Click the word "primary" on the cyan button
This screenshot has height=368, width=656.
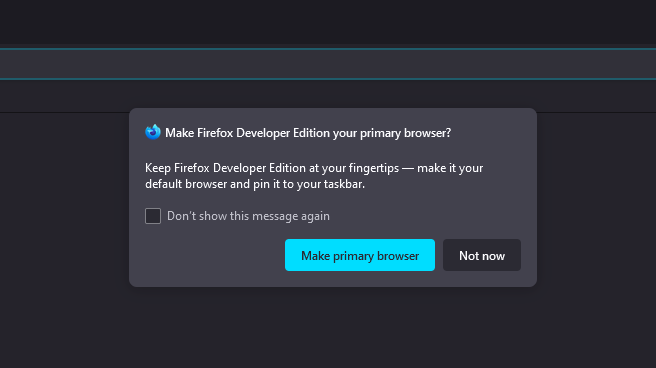[x=354, y=256]
